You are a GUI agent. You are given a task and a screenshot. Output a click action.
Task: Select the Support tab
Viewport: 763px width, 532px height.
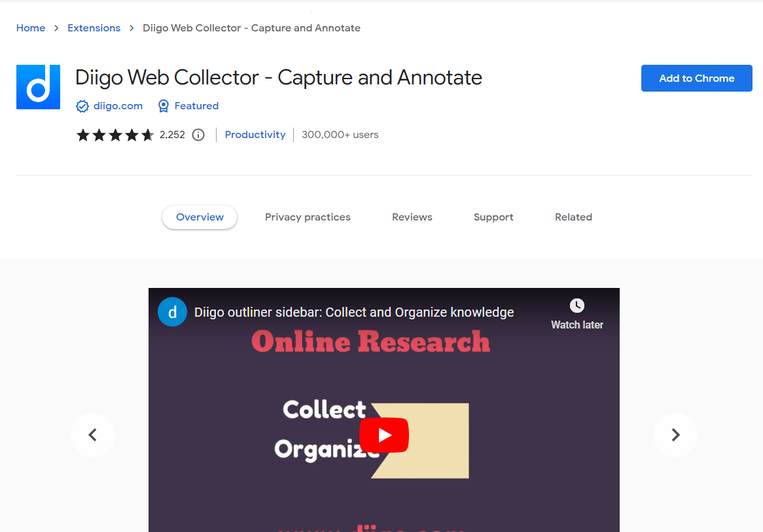click(493, 217)
